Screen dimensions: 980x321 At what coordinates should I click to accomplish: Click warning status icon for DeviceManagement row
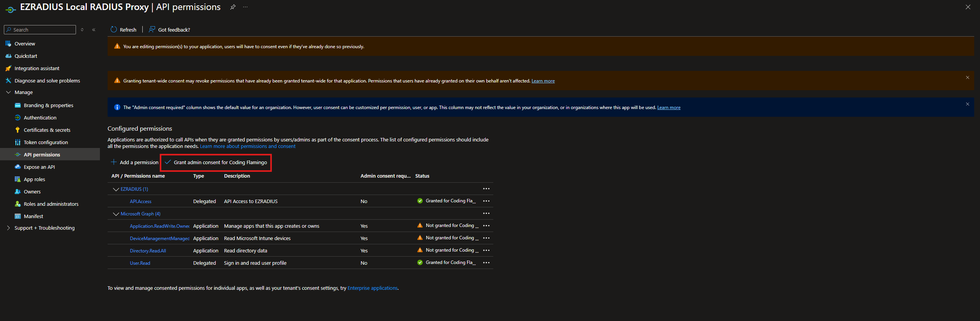click(420, 238)
